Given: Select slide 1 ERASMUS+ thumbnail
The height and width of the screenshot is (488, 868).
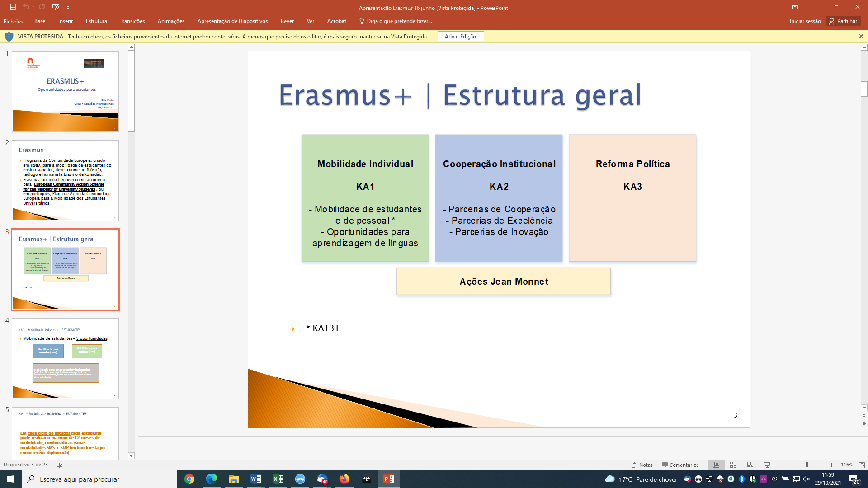Looking at the screenshot, I should 66,91.
